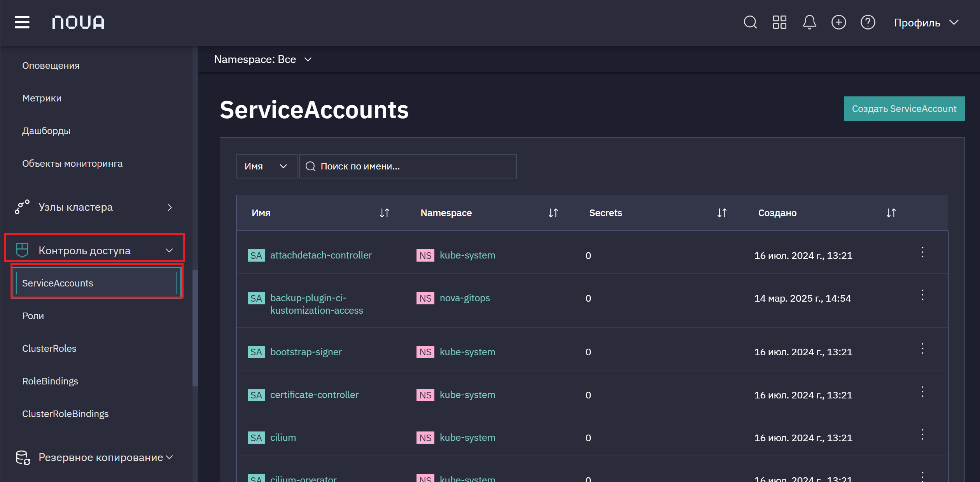
Task: Open Объекты мониторинга in sidebar
Action: (x=72, y=164)
